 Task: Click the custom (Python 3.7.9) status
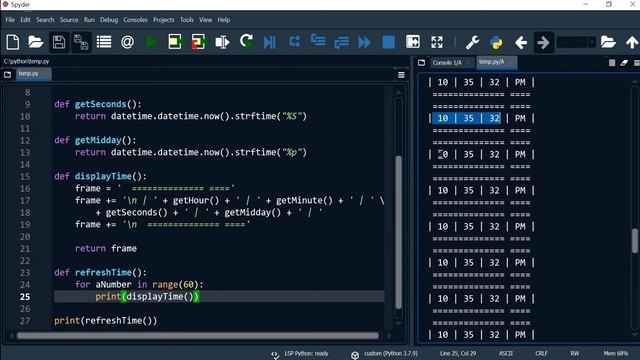391,353
